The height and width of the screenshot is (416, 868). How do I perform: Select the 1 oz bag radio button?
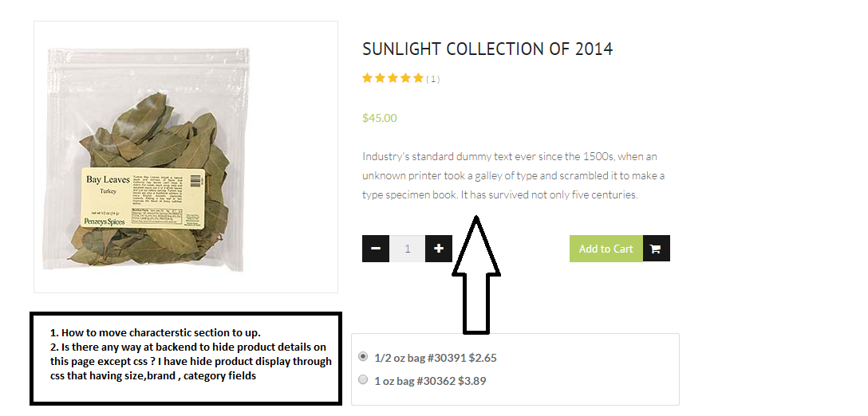(x=364, y=380)
